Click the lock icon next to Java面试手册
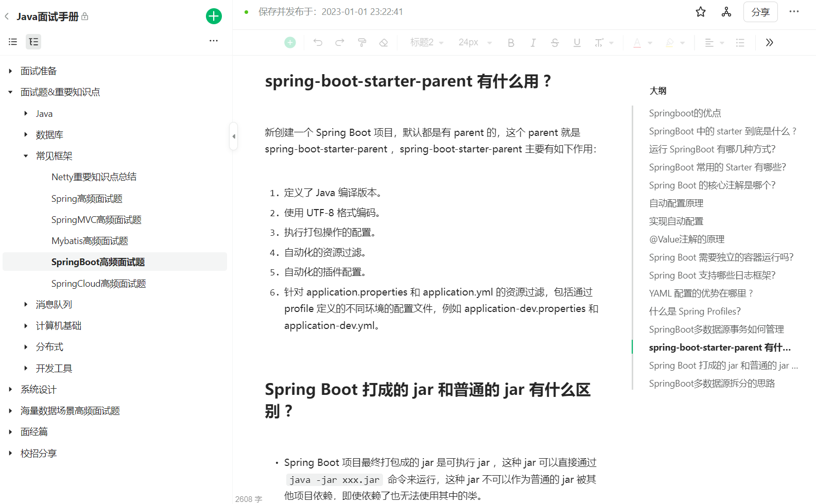Screen dimensions: 816x504 coord(85,16)
